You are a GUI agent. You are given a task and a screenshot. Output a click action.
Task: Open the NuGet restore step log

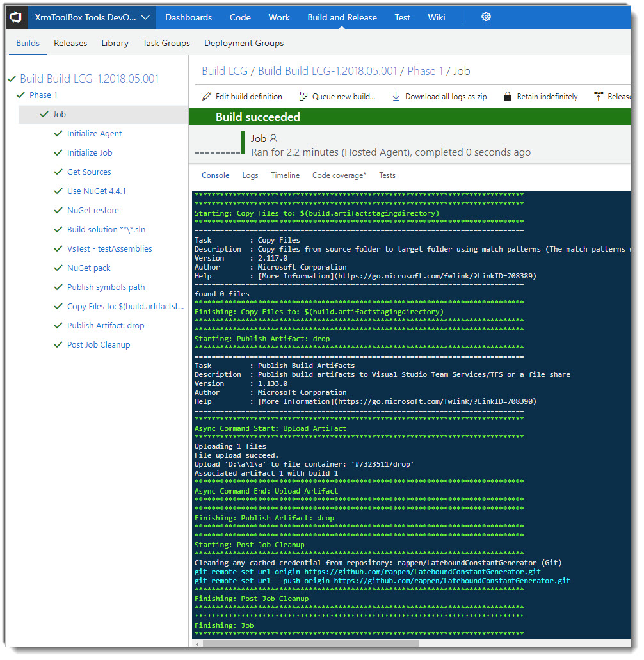click(93, 211)
